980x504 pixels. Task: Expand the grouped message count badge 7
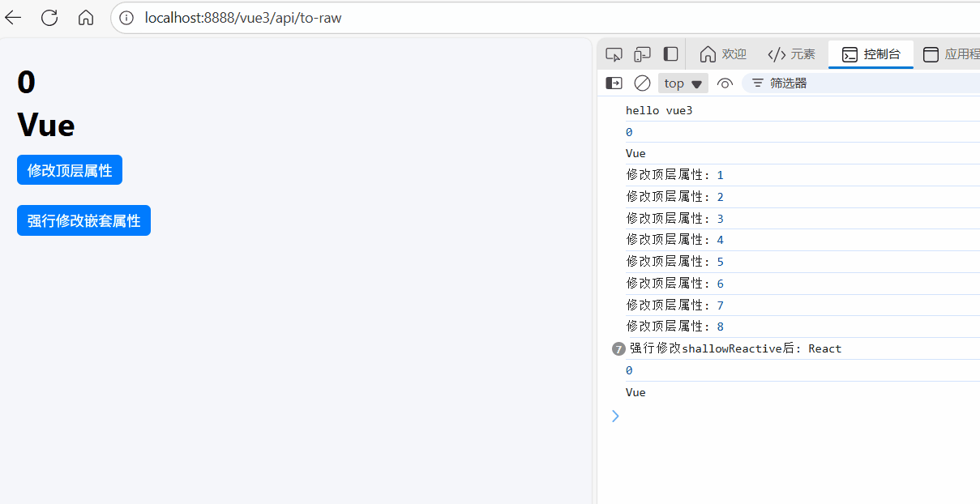[x=618, y=349]
